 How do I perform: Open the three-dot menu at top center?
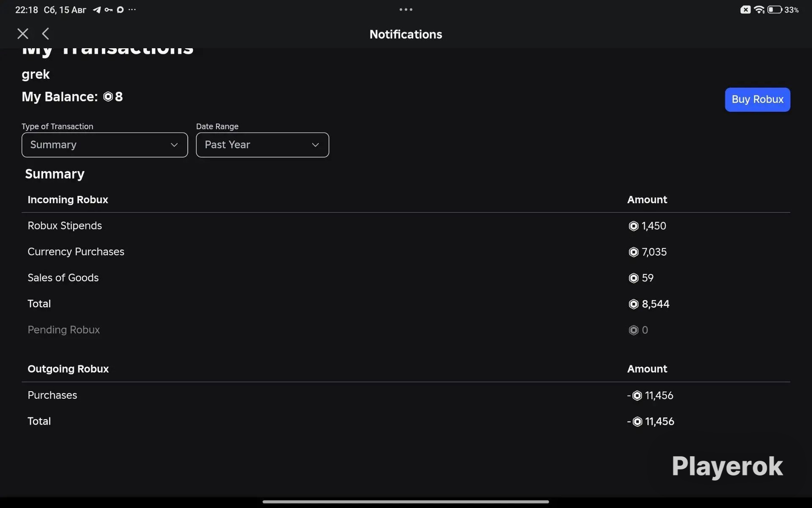(x=405, y=9)
